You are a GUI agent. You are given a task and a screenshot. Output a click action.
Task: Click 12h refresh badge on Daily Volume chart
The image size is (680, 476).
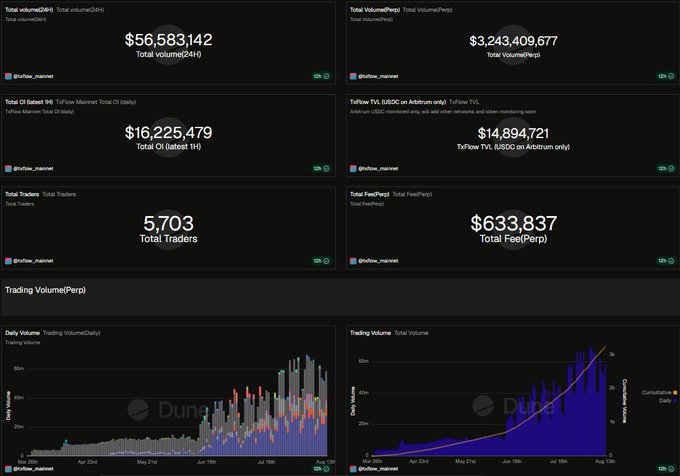click(x=321, y=469)
